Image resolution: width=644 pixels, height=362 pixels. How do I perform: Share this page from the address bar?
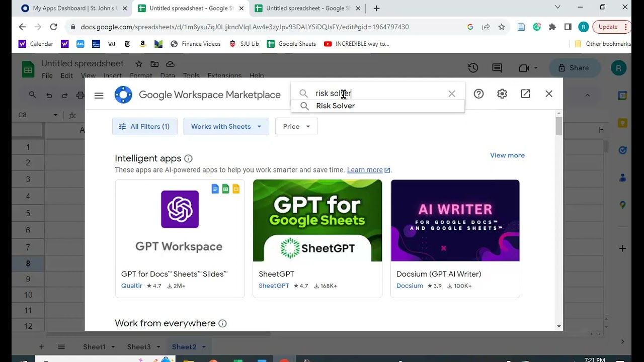[486, 27]
